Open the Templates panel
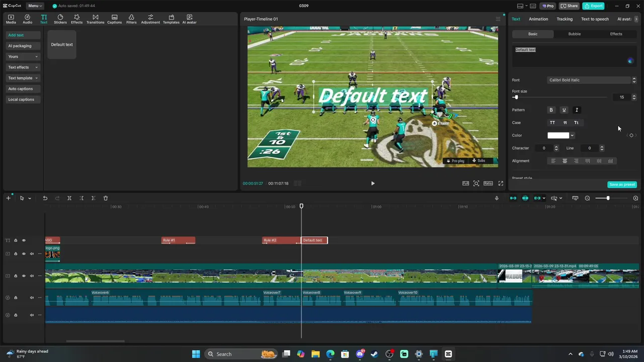Screen dimensions: 644x362 pos(171,19)
